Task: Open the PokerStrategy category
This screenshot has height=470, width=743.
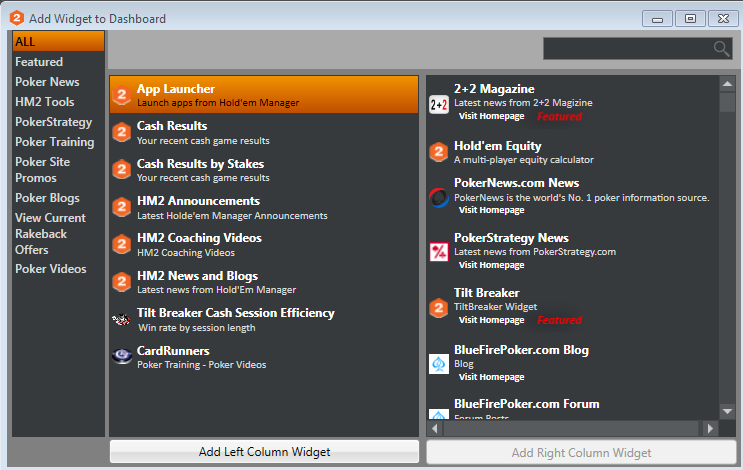Action: [x=54, y=122]
